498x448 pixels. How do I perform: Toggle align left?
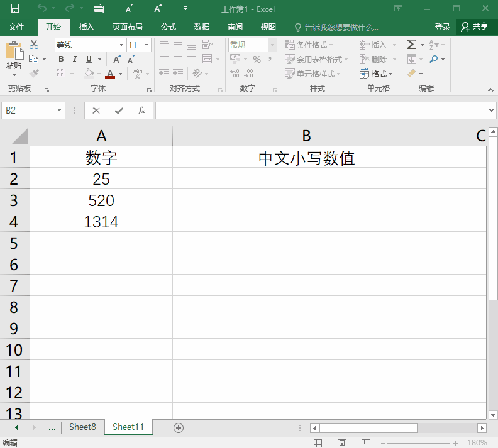tap(164, 59)
